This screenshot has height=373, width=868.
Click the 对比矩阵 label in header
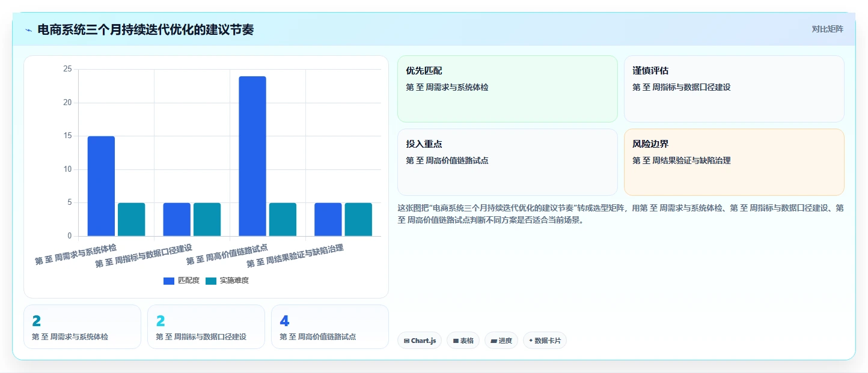click(827, 29)
